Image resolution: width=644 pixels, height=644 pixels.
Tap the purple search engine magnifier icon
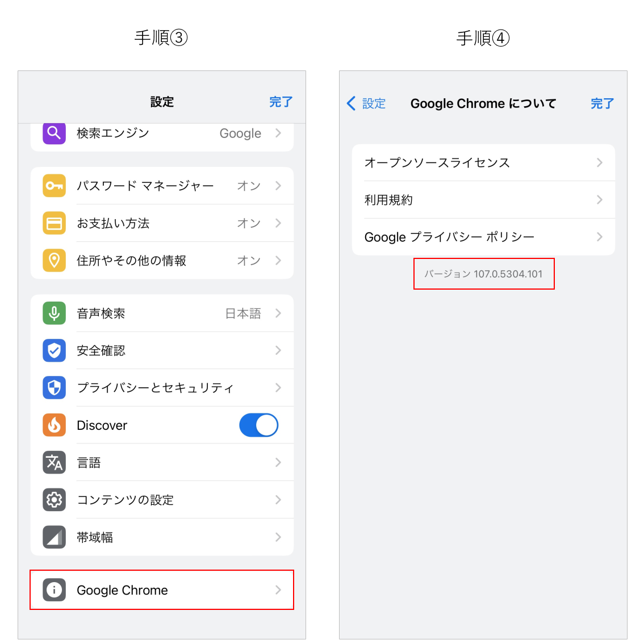[54, 133]
